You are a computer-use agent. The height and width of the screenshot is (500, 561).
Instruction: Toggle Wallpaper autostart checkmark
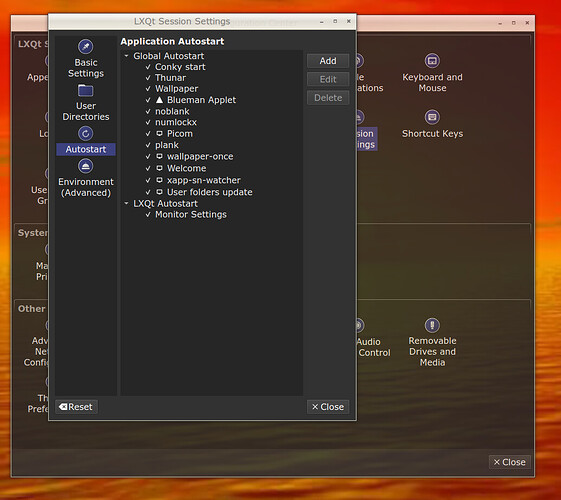click(148, 89)
